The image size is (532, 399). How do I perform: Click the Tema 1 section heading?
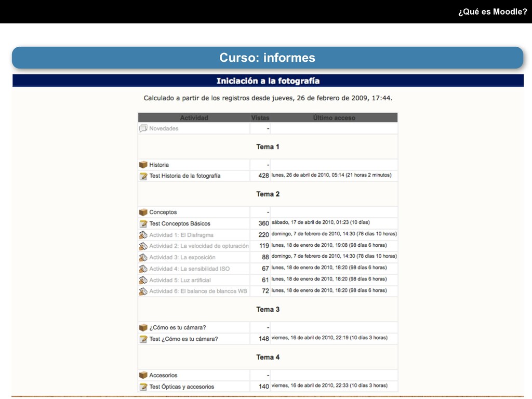click(x=268, y=147)
